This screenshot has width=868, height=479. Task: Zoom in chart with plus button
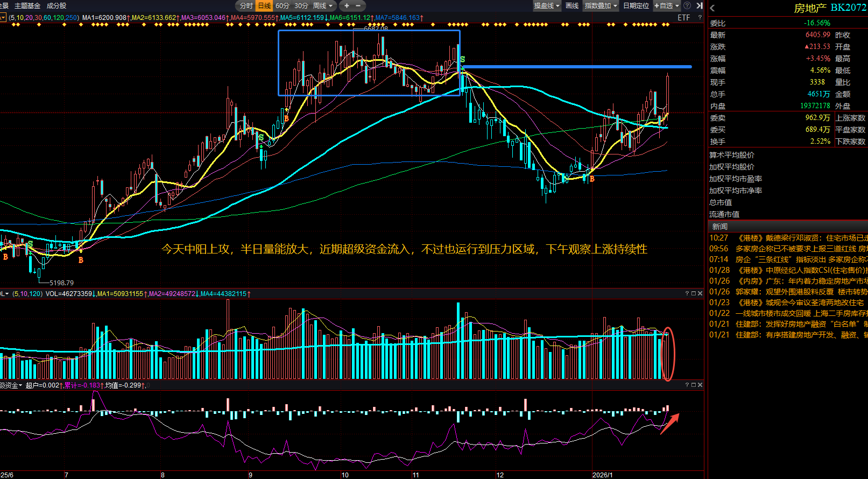coord(347,6)
